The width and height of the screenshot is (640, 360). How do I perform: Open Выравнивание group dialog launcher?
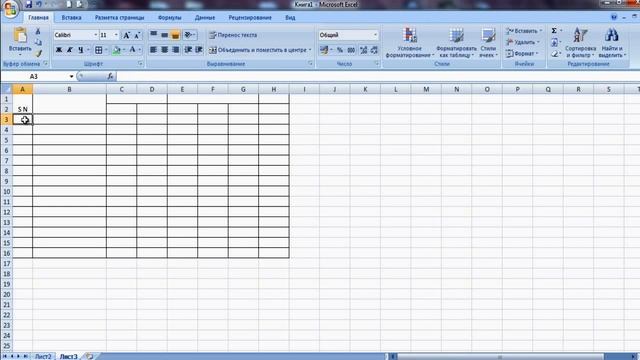point(310,64)
